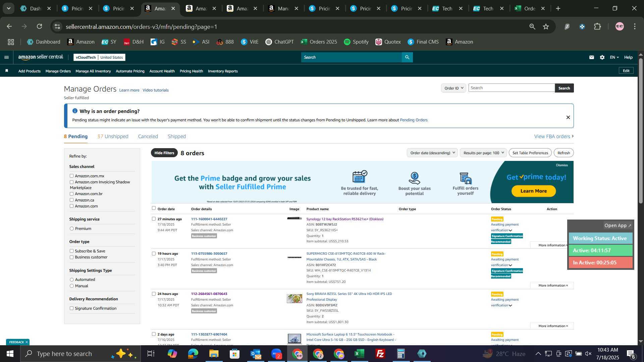Screen dimensions: 644x362
Task: Switch to the 37 Unshipped tab
Action: 113,136
